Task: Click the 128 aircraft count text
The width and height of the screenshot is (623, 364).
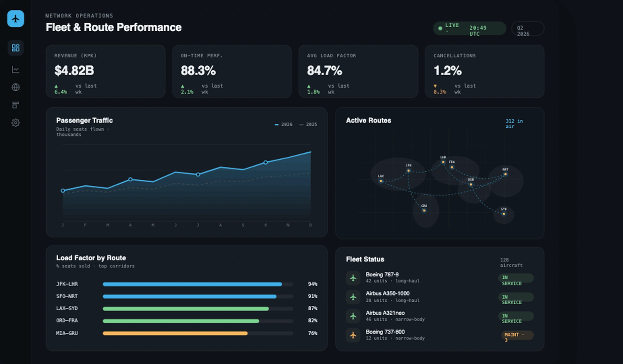Action: [x=511, y=263]
